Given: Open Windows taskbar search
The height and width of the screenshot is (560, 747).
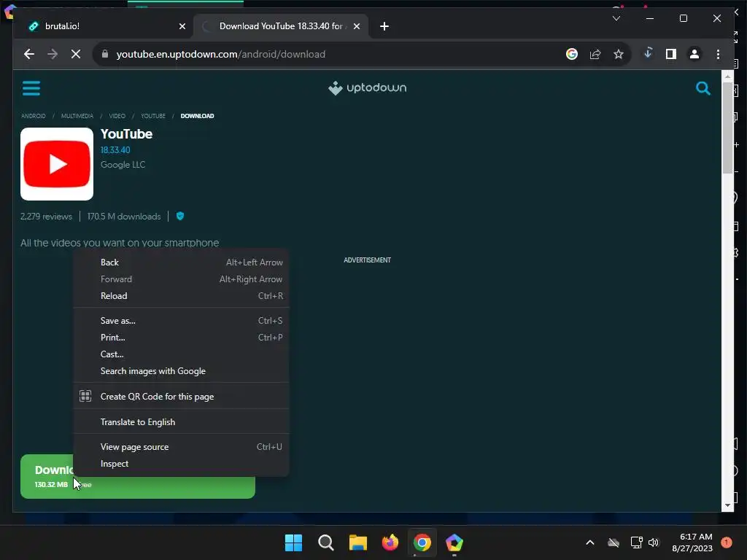Looking at the screenshot, I should [x=326, y=542].
